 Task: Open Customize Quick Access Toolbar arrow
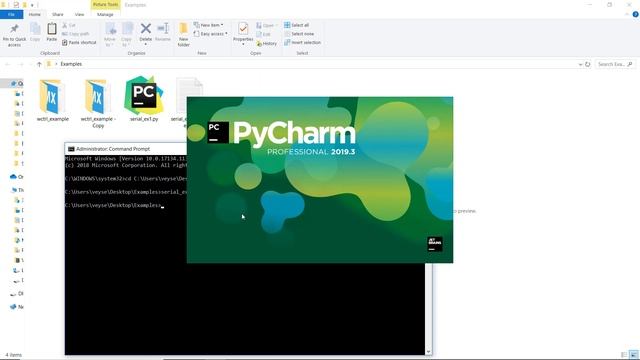click(32, 5)
